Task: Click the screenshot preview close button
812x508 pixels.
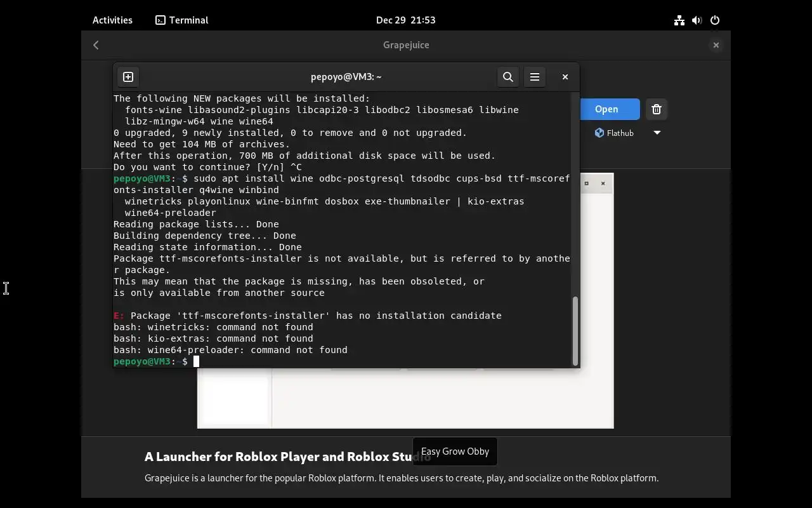Action: click(x=603, y=184)
